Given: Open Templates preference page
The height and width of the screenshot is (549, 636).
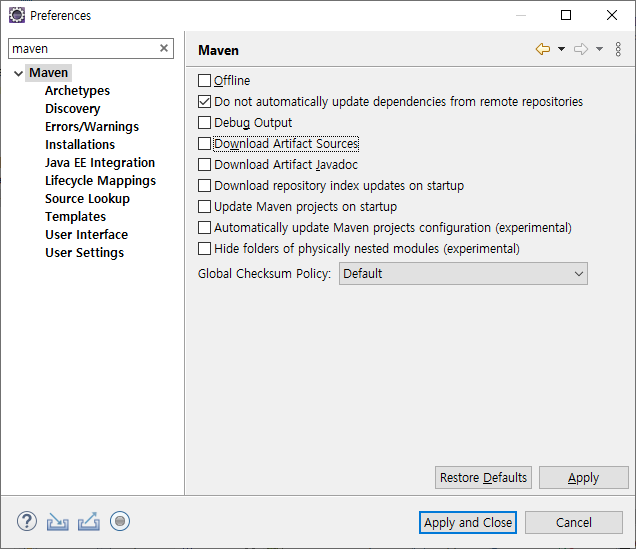Looking at the screenshot, I should (75, 217).
